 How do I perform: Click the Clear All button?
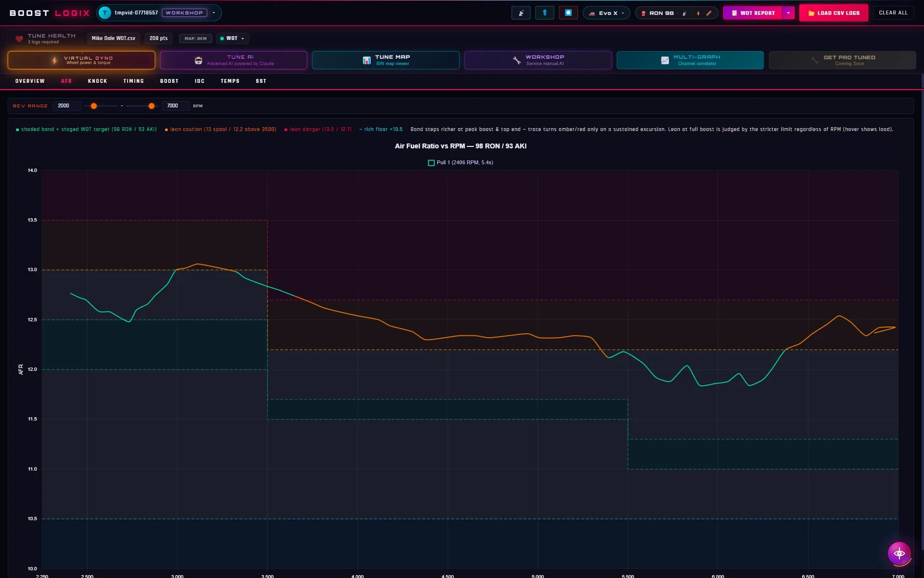(893, 13)
